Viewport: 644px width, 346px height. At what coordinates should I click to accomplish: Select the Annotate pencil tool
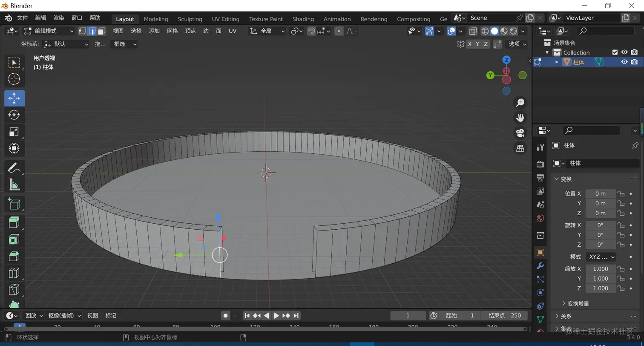pyautogui.click(x=14, y=168)
